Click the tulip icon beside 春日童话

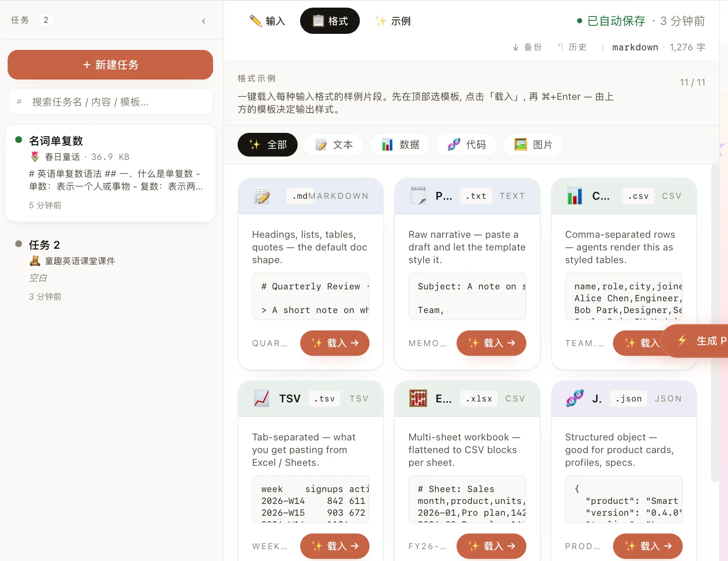(x=35, y=157)
